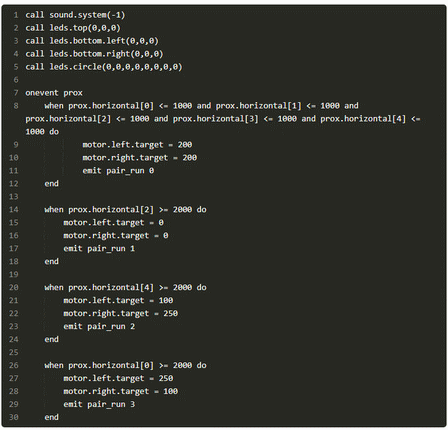Click the 'emit pair_run 0' statement
This screenshot has width=448, height=430.
pos(118,171)
